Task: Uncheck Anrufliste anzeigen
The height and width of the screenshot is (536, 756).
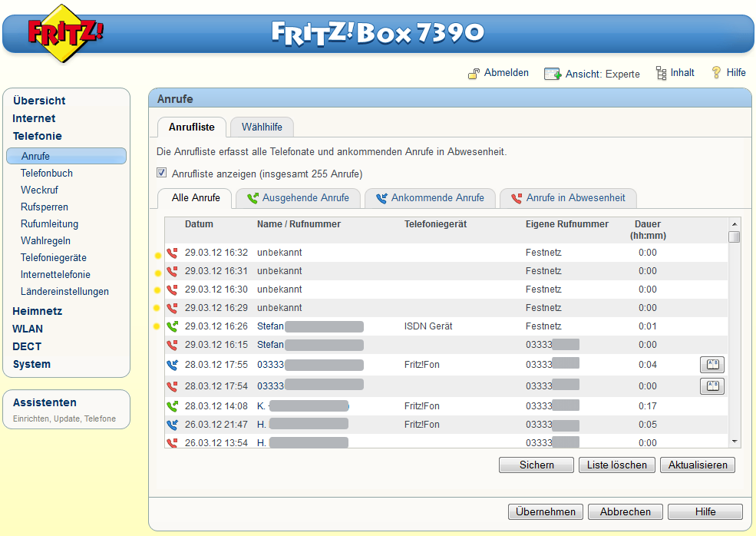Action: pos(161,172)
